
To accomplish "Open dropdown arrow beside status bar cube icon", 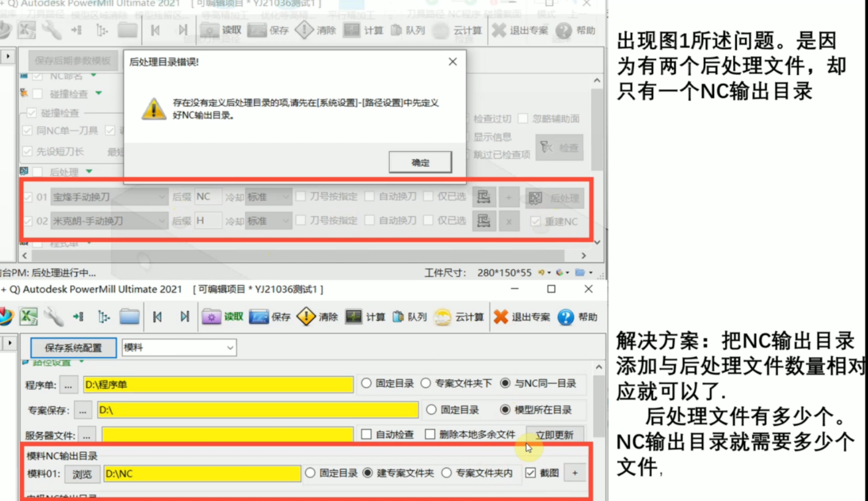I will [568, 273].
